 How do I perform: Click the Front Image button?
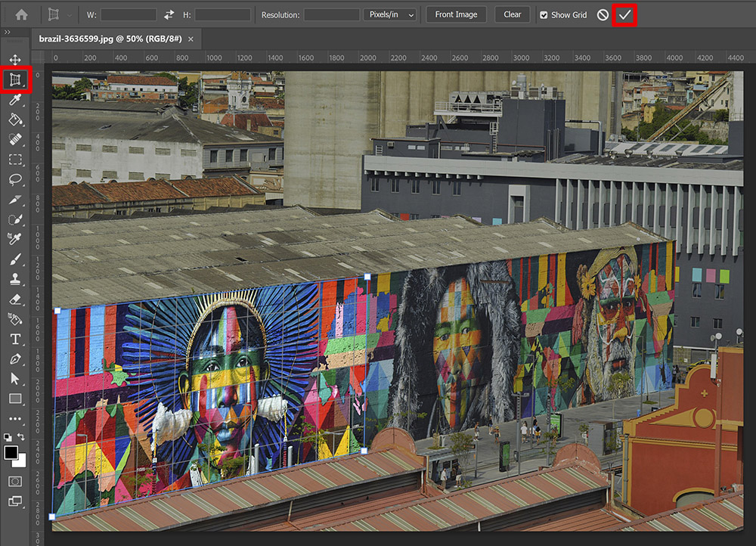click(x=456, y=14)
